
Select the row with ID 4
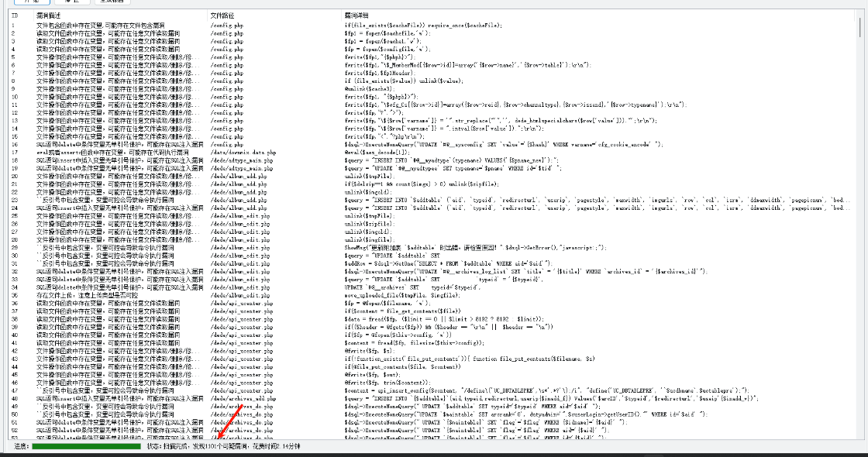coord(432,50)
